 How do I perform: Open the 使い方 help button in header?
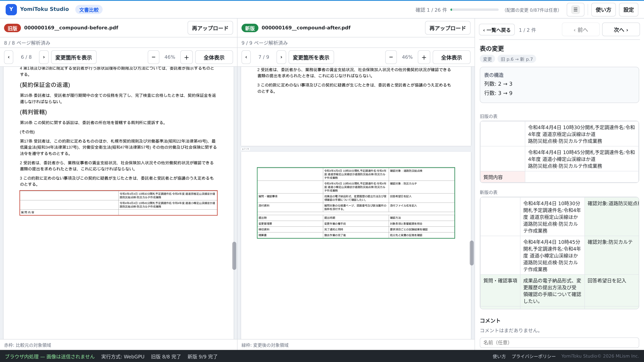pos(603,10)
